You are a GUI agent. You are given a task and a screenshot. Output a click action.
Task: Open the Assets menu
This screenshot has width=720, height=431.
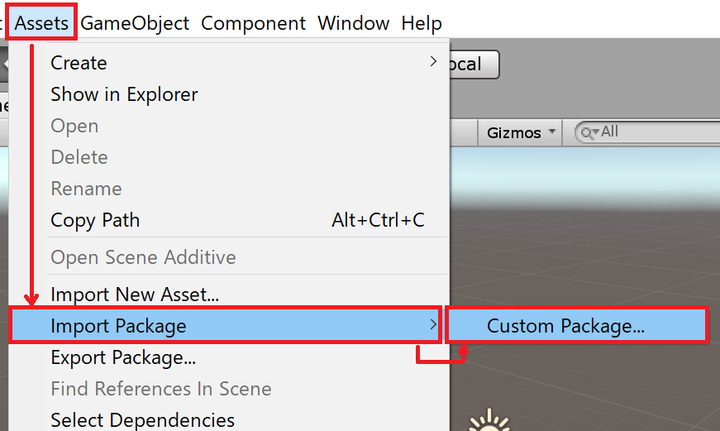pos(41,22)
